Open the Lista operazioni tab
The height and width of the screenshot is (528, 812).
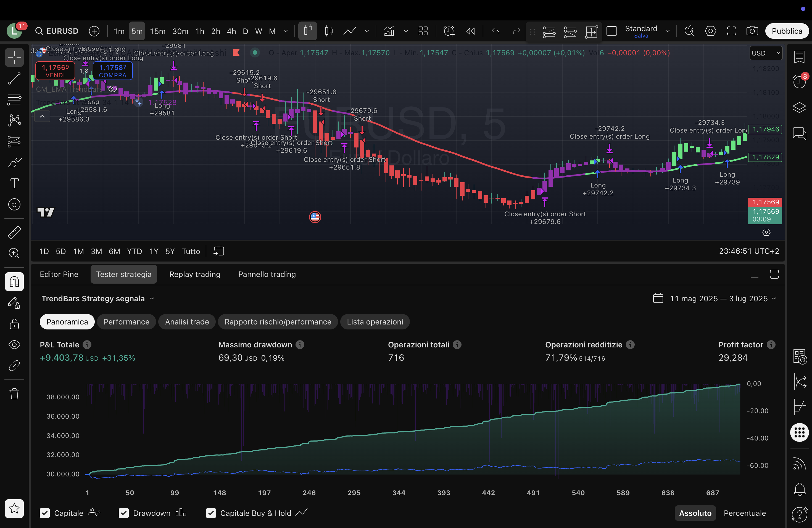tap(375, 322)
